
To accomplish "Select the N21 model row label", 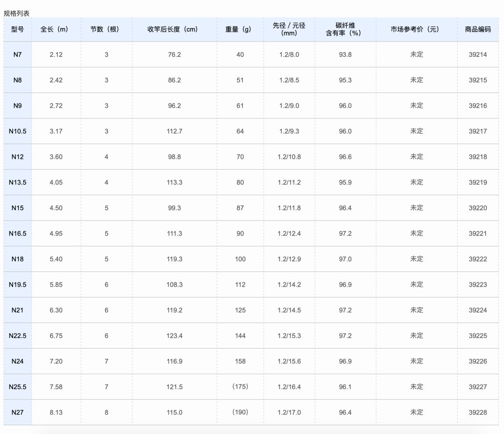I will tap(17, 310).
